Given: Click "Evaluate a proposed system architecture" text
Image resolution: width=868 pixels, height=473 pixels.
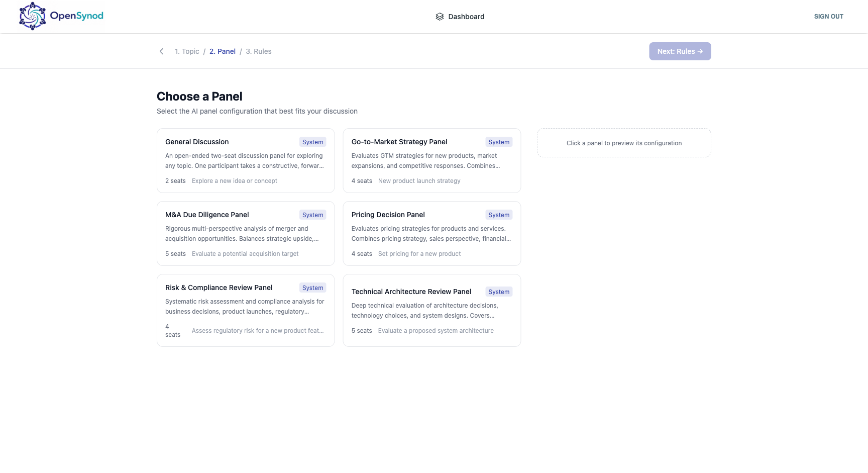Looking at the screenshot, I should 436,331.
